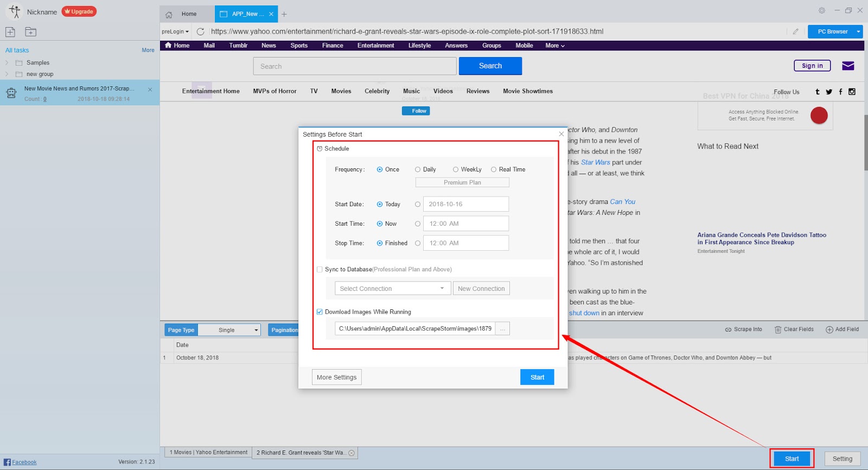Click the Add Field plus icon
This screenshot has width=868, height=470.
point(829,329)
